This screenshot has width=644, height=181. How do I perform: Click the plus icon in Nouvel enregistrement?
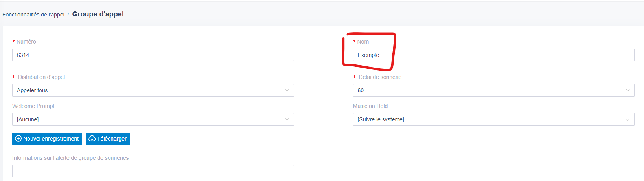click(x=18, y=139)
